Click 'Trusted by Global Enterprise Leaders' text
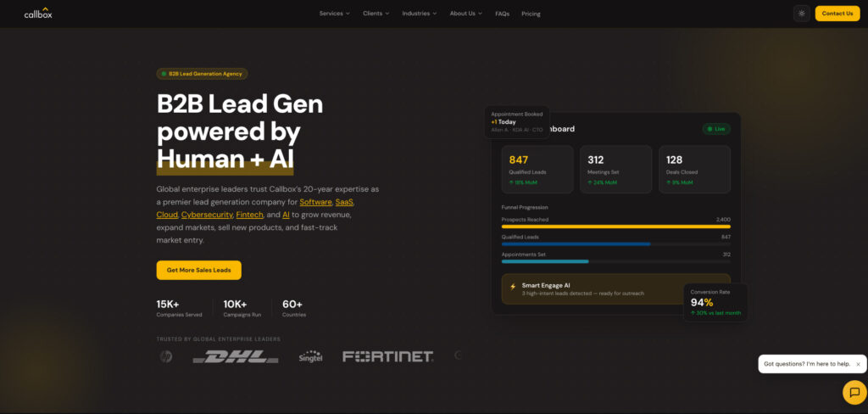Screen dimensions: 868x414 tap(218, 339)
